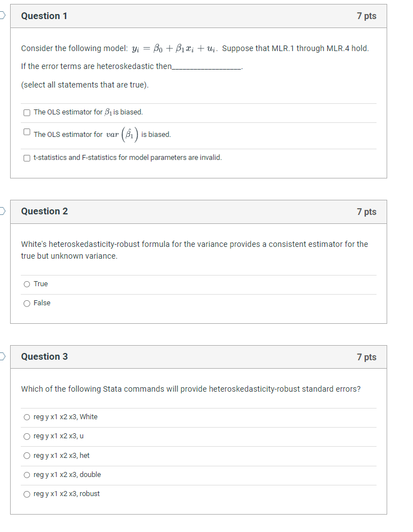Select 'reg y x1 x2 x3, double'
413x532 pixels.
tap(27, 475)
